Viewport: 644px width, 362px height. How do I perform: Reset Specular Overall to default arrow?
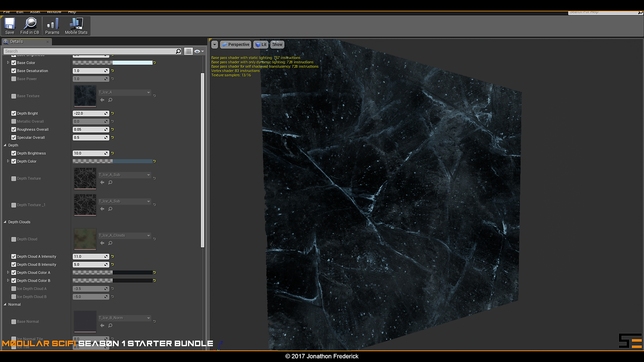tap(112, 138)
